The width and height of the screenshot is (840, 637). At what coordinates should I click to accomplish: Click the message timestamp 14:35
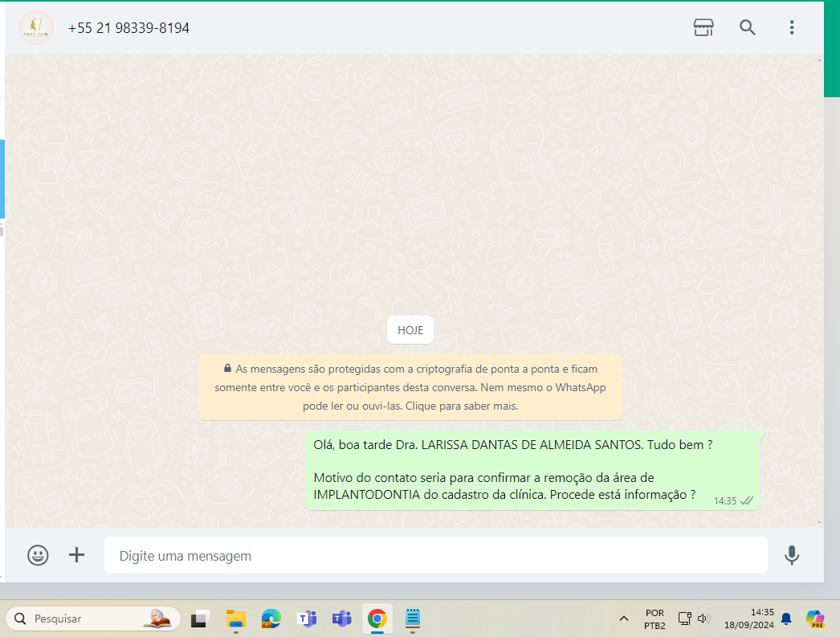(x=725, y=501)
